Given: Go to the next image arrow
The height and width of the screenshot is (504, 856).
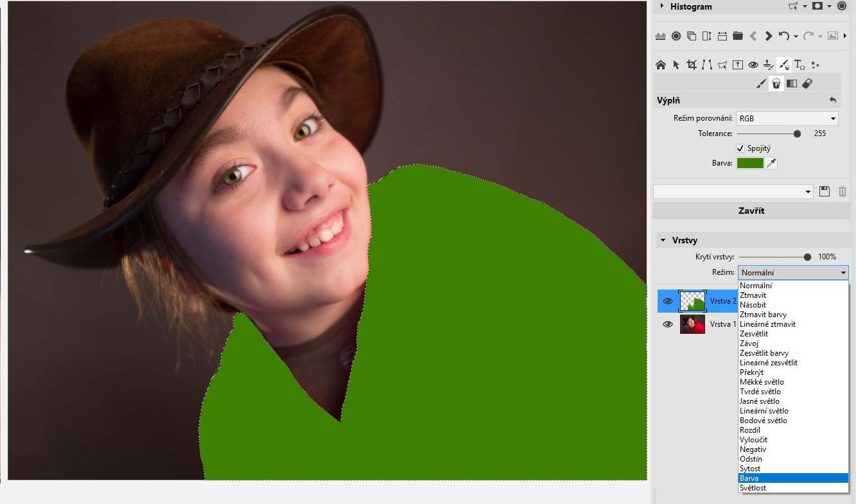Looking at the screenshot, I should click(768, 36).
